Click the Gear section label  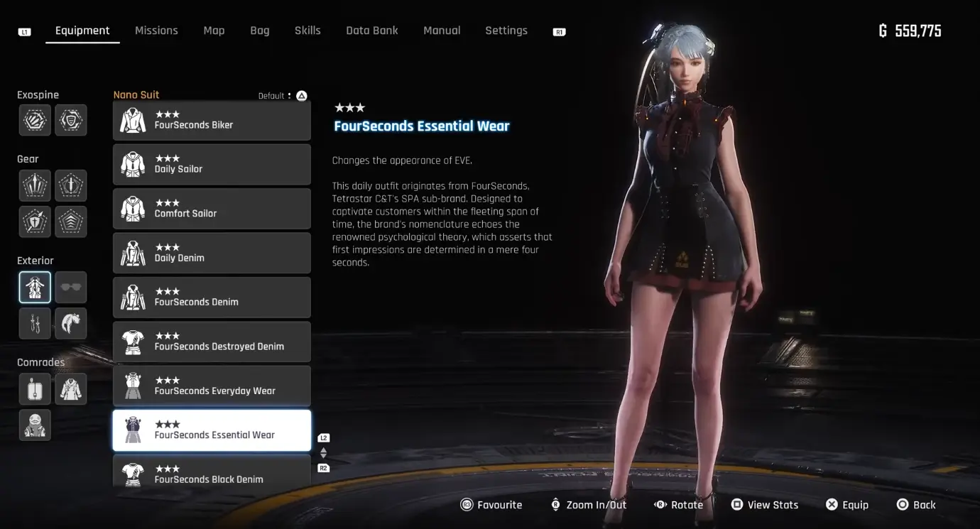coord(28,159)
